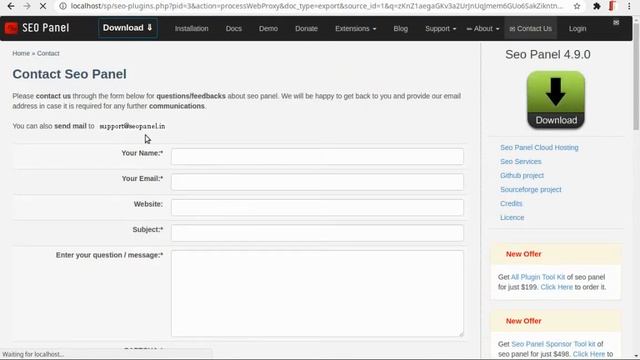Open the Seo Services link
640x360 pixels.
[x=520, y=162]
